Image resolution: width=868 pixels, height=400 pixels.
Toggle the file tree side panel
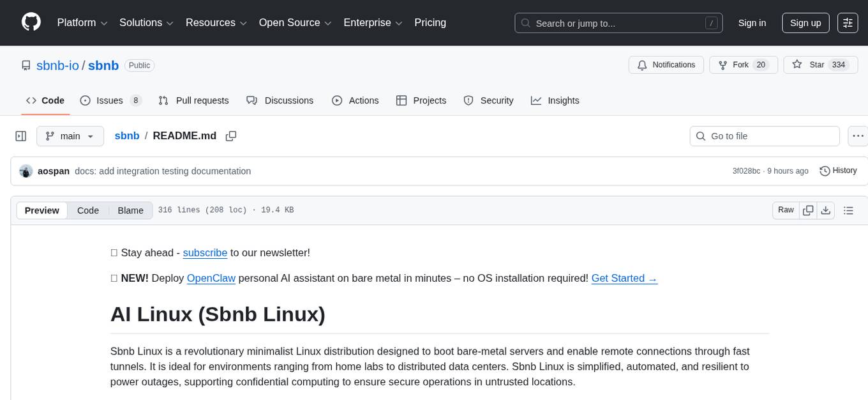pos(21,135)
